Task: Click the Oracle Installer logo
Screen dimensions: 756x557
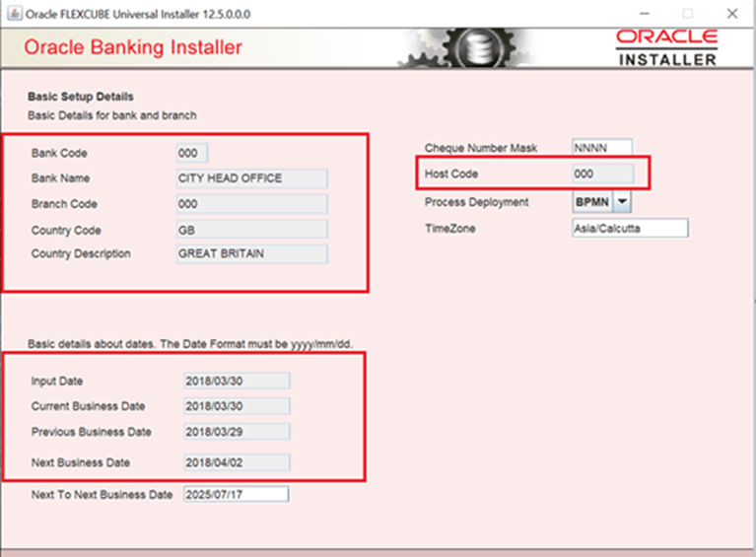Action: (667, 47)
